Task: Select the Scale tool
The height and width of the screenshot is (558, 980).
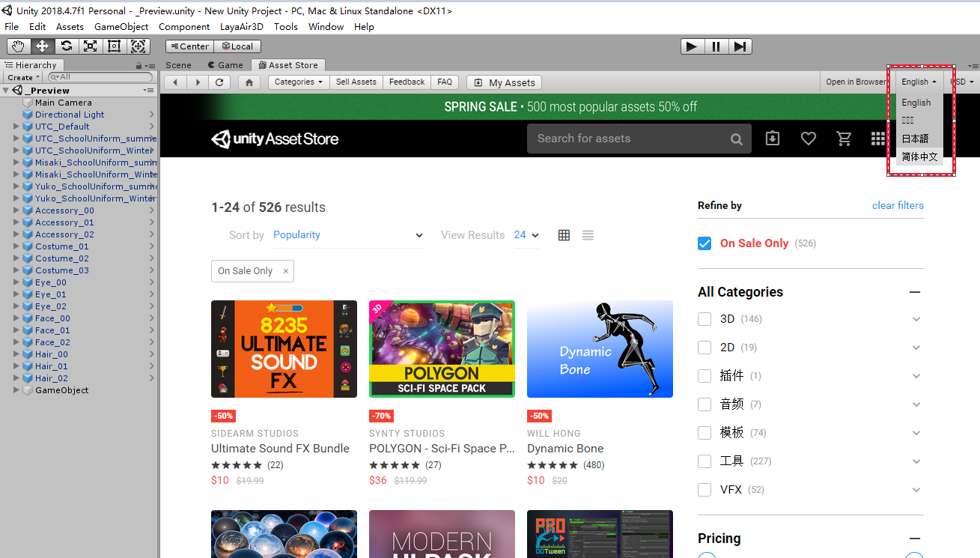Action: tap(91, 46)
